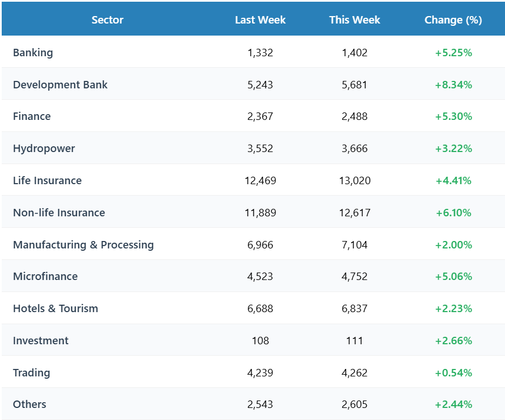Select the Investment sector row

tap(40, 340)
